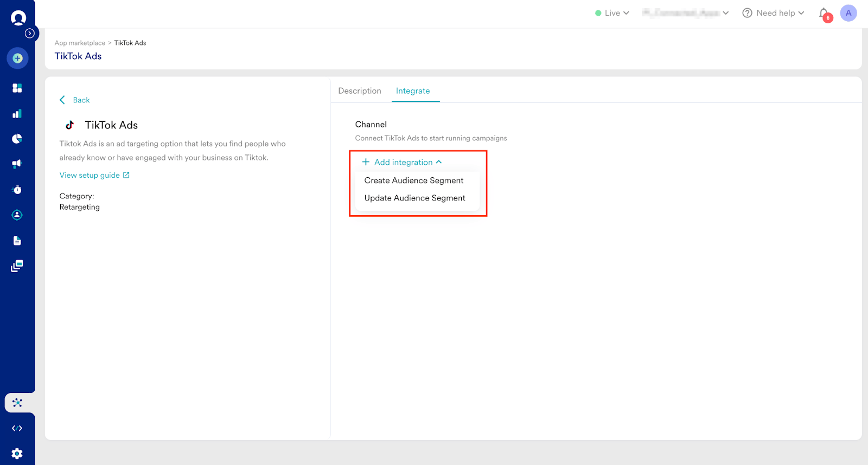
Task: Open the stacked screens icon in sidebar
Action: click(x=17, y=266)
